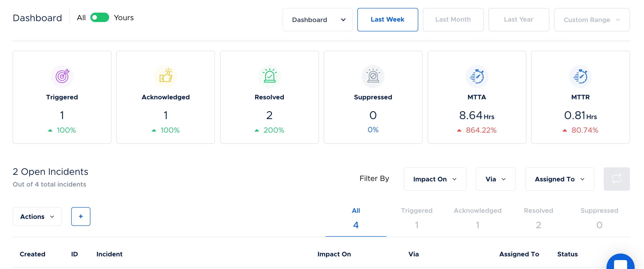The height and width of the screenshot is (269, 644).
Task: Select the Last Year range button
Action: (x=518, y=19)
